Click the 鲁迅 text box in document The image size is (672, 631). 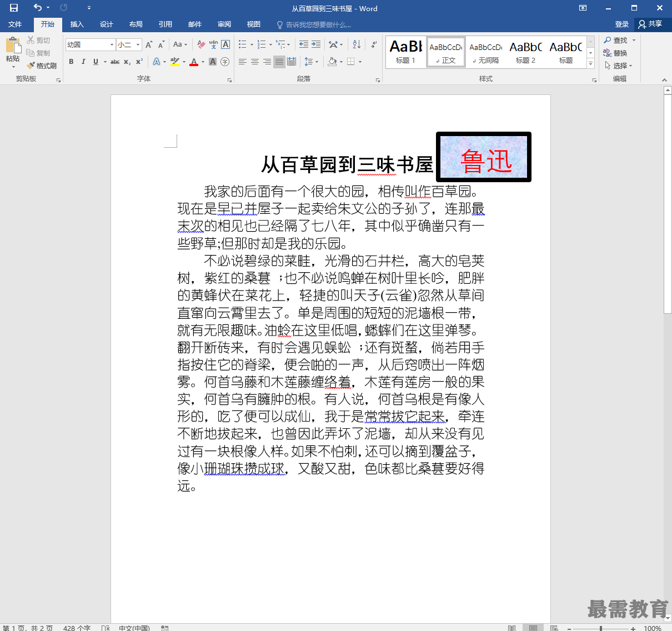(x=484, y=157)
